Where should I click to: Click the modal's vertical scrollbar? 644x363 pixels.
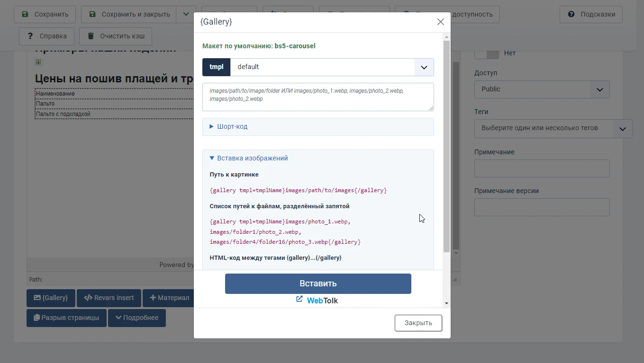446,147
